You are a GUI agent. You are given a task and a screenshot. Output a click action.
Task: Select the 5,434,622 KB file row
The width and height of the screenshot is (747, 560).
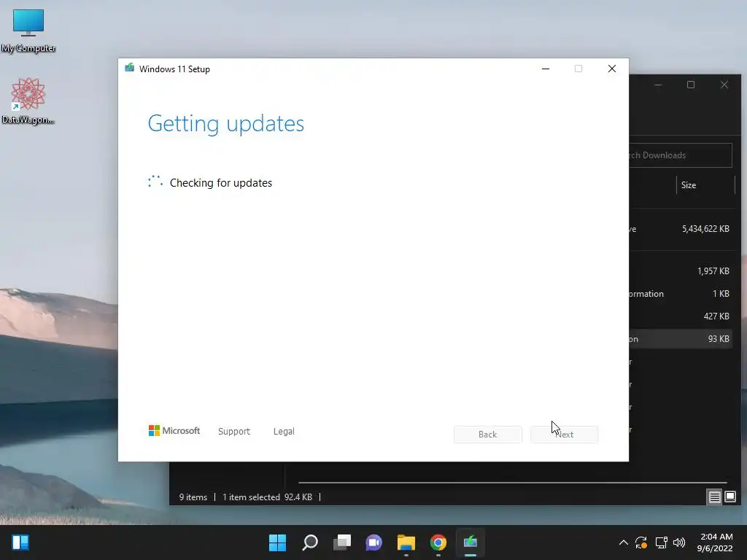[x=681, y=229]
